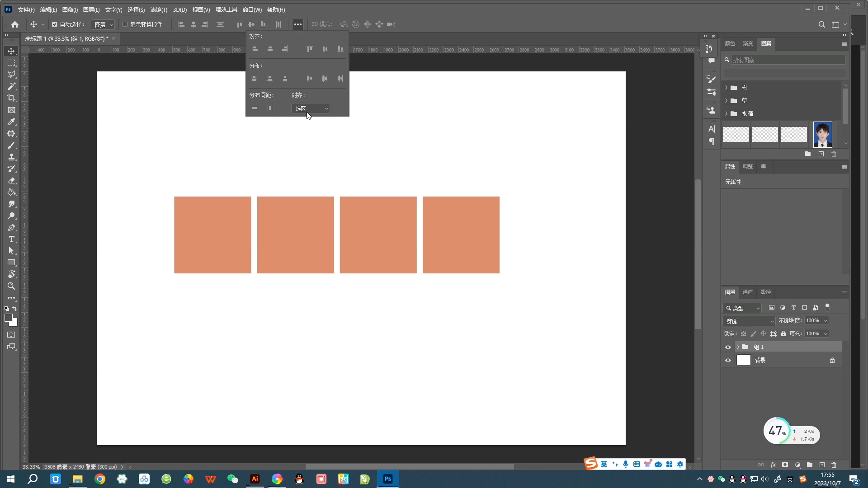
Task: Click distribute vertical centers icon
Action: 269,79
